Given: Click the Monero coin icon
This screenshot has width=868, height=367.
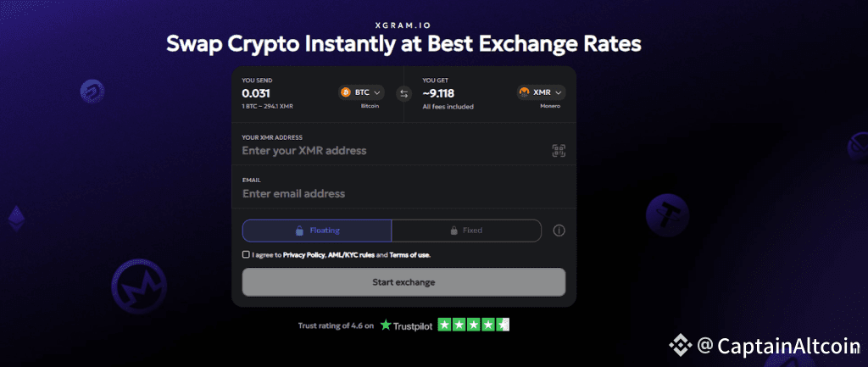Looking at the screenshot, I should tap(524, 92).
